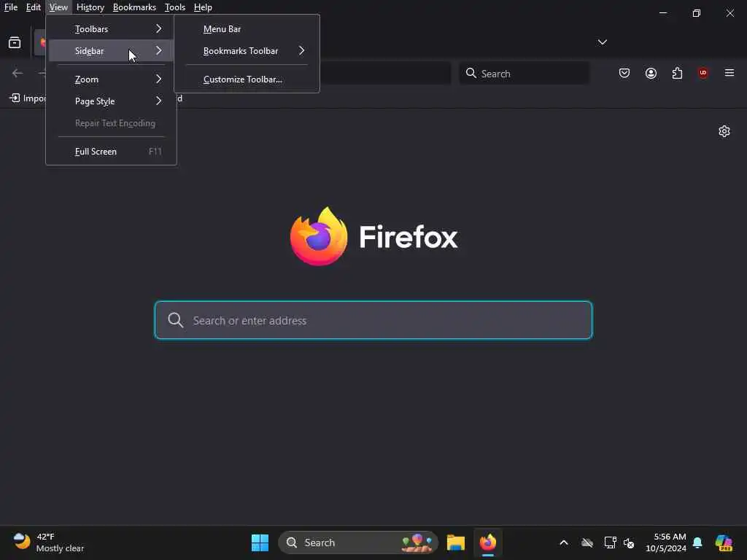
Task: Open the Windows Start button
Action: tap(260, 542)
